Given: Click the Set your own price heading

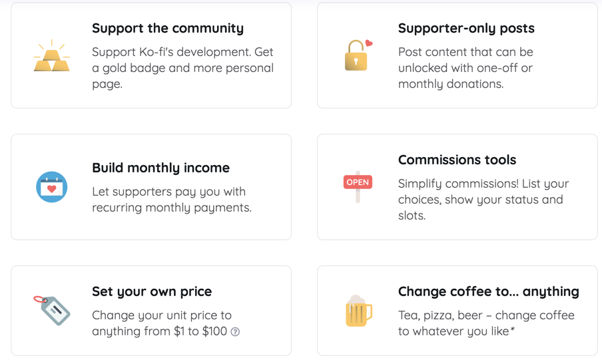Looking at the screenshot, I should pyautogui.click(x=152, y=291).
